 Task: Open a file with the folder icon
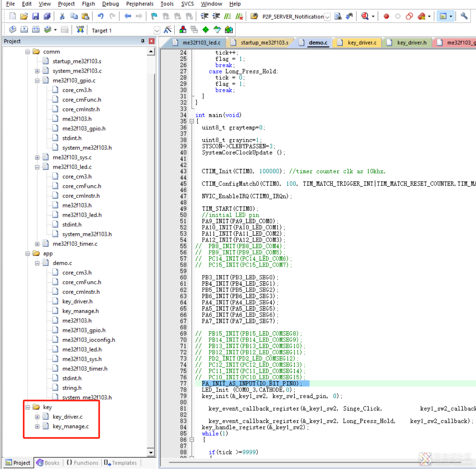click(x=24, y=16)
